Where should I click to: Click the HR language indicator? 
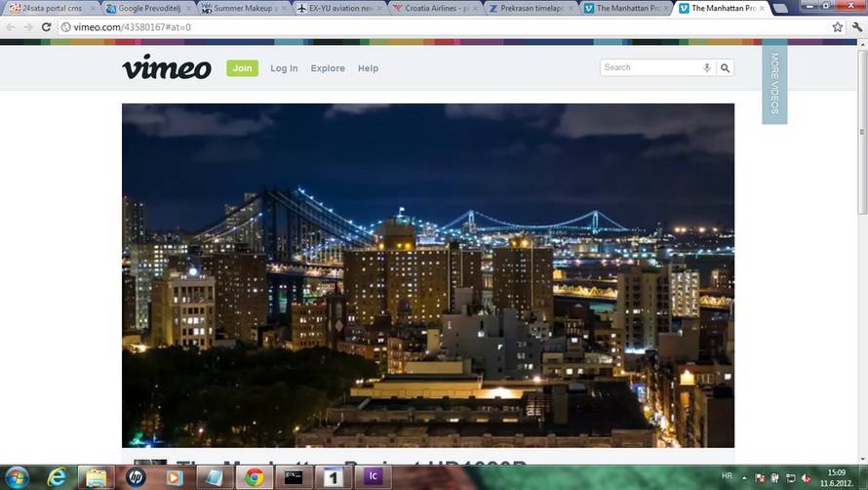[727, 476]
